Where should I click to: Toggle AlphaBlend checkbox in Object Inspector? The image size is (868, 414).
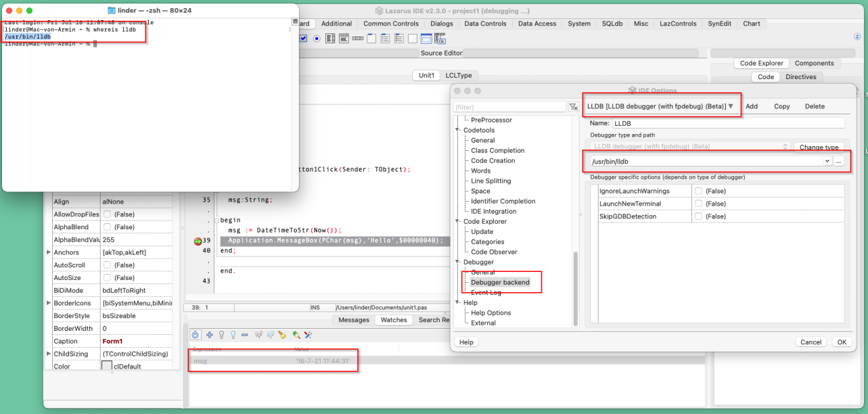pos(106,227)
